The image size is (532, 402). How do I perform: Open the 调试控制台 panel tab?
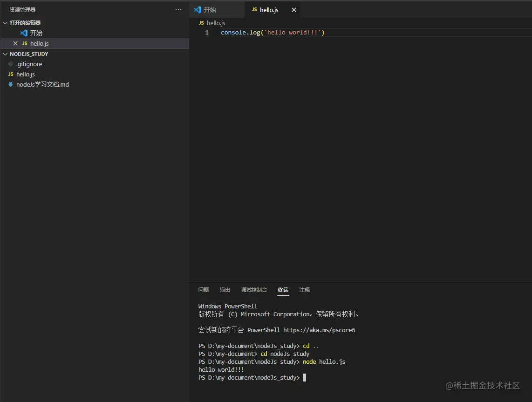coord(254,290)
